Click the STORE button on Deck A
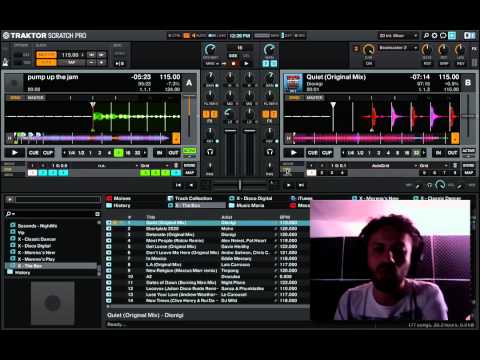This screenshot has width=480, height=360. tap(189, 166)
